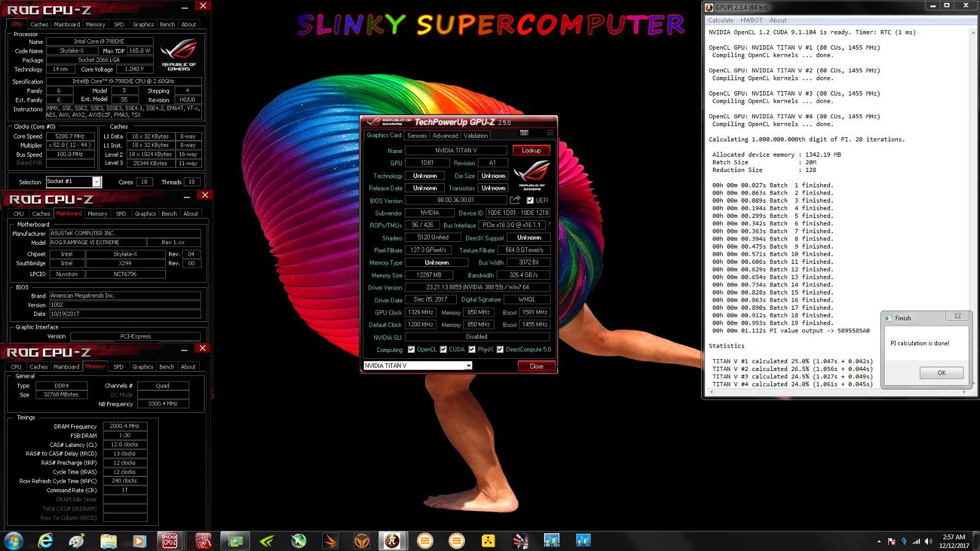Image resolution: width=980 pixels, height=551 pixels.
Task: Click the DRAM Frequency value 2000.4 MHz
Action: pyautogui.click(x=124, y=426)
